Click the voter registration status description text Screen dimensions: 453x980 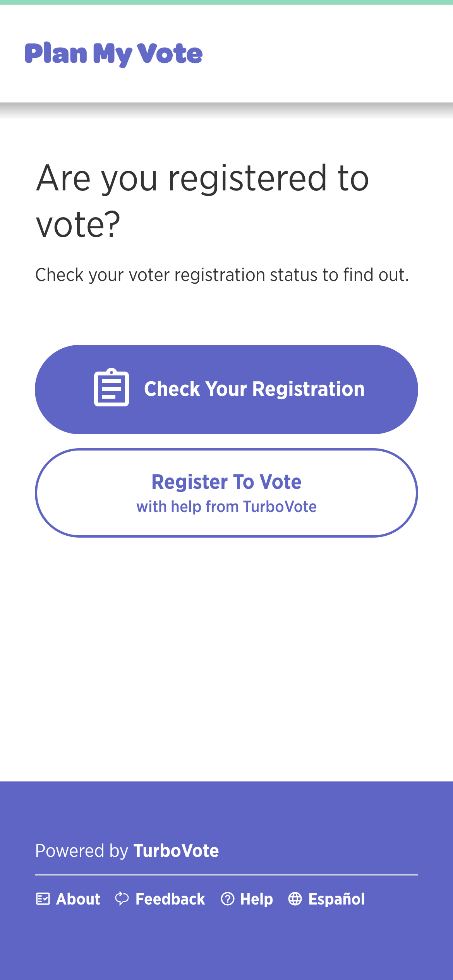[222, 275]
